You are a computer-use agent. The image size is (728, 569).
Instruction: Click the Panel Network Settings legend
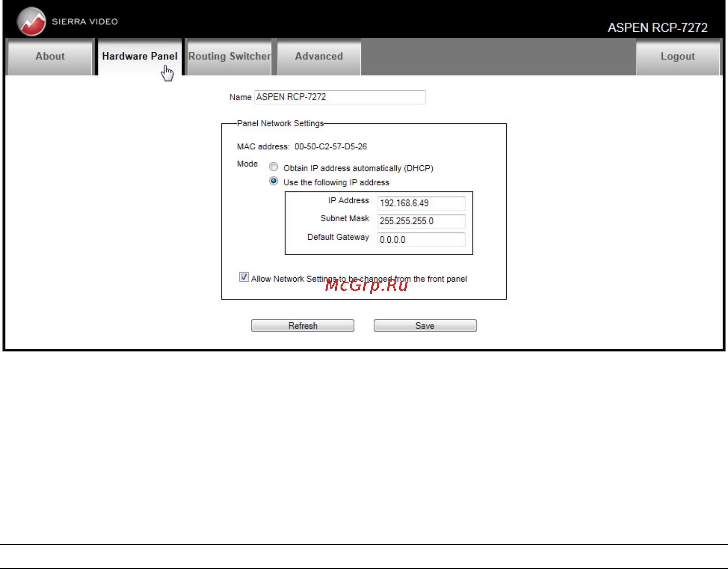280,123
